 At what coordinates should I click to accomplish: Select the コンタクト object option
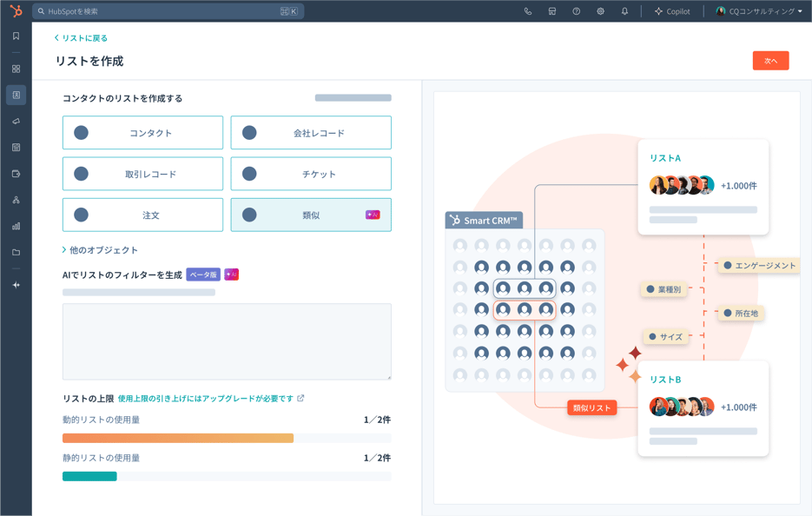tap(142, 133)
